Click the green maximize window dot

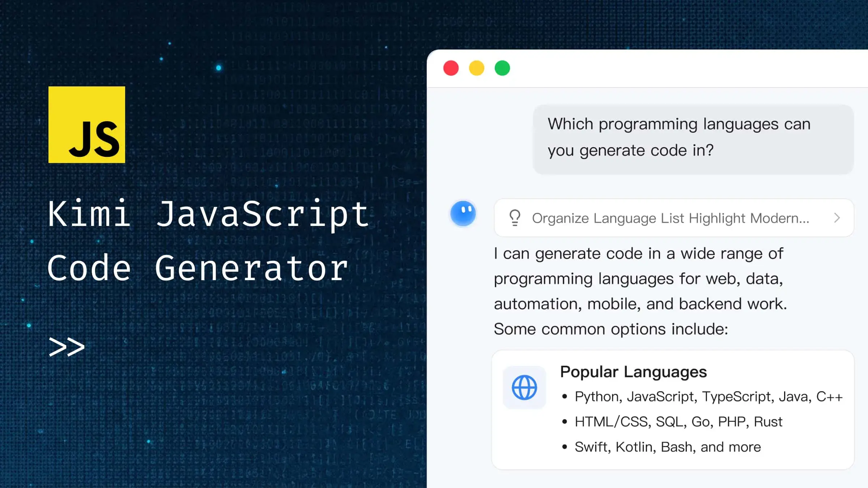502,68
